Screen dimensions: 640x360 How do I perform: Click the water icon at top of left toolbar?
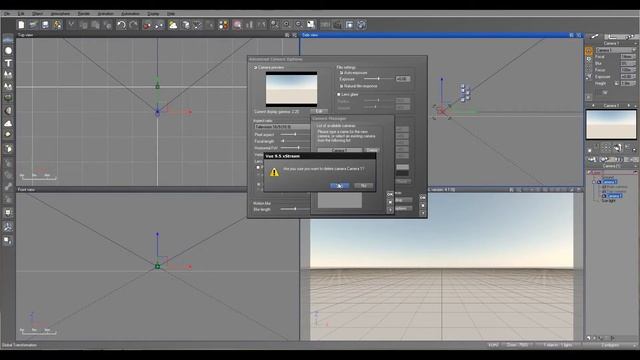tap(8, 40)
